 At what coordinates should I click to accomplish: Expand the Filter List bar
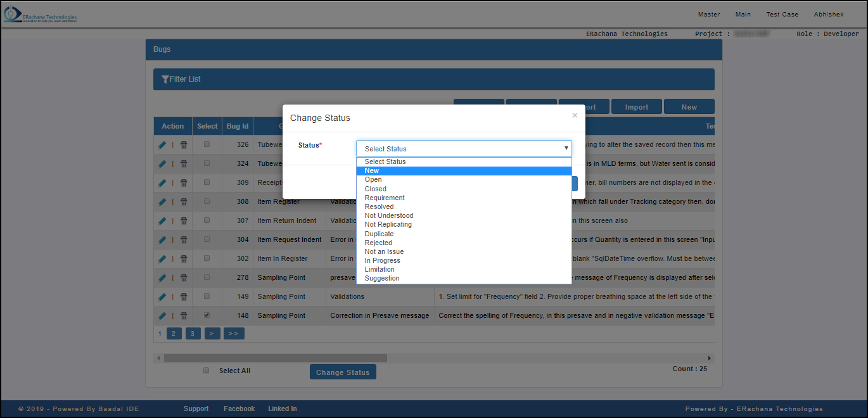click(x=434, y=79)
